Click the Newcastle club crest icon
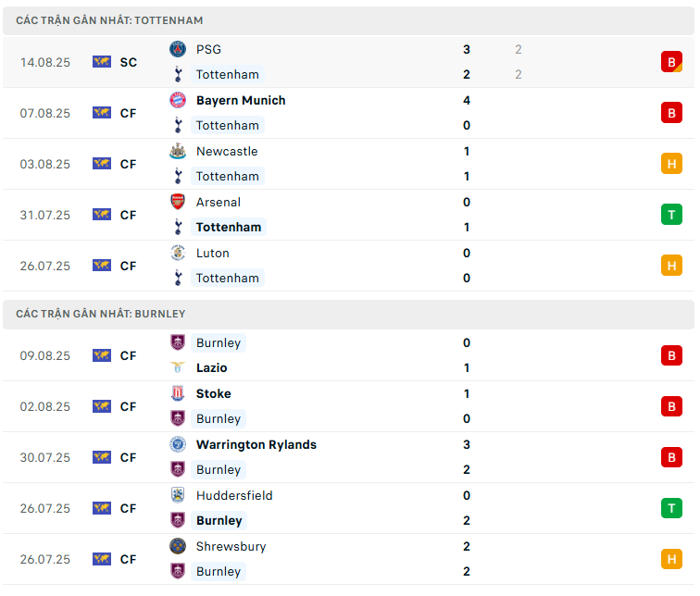The width and height of the screenshot is (700, 596). (178, 151)
